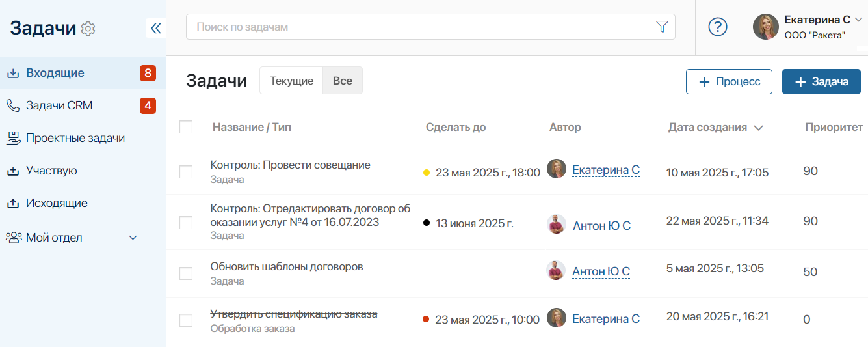The image size is (868, 347).
Task: Expand the Мой отдел chevron
Action: [133, 238]
